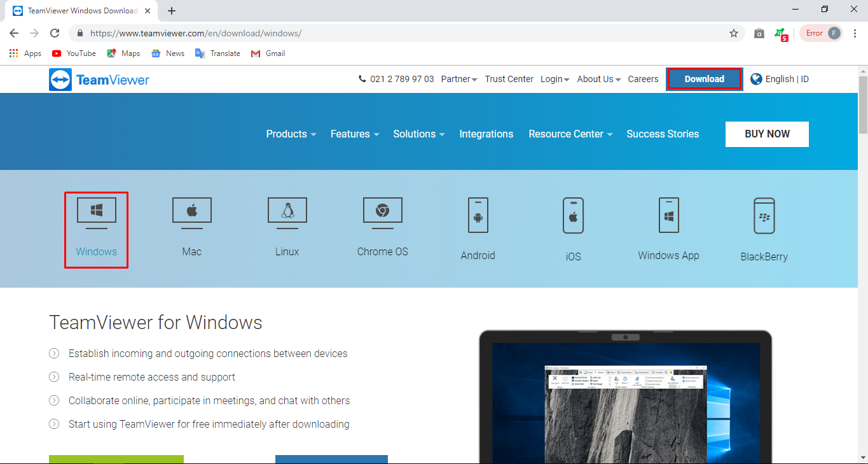The height and width of the screenshot is (464, 868).
Task: Open the green extension with badge 5
Action: click(x=780, y=34)
